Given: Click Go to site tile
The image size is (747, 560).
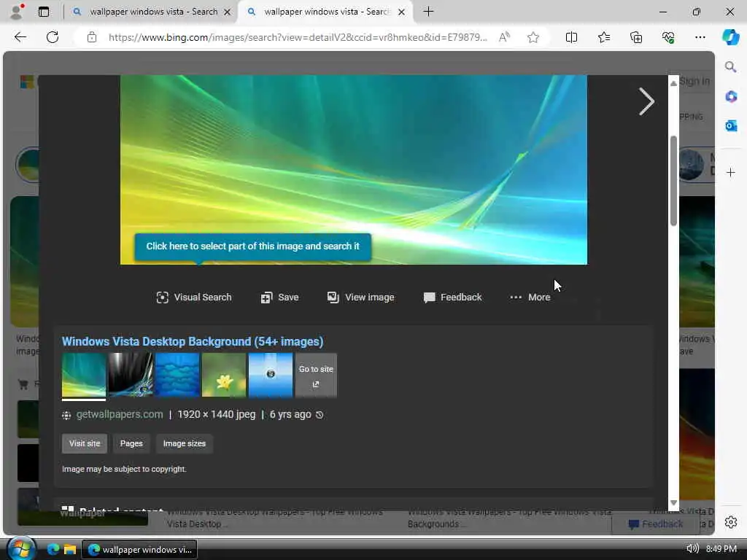Looking at the screenshot, I should pos(316,376).
